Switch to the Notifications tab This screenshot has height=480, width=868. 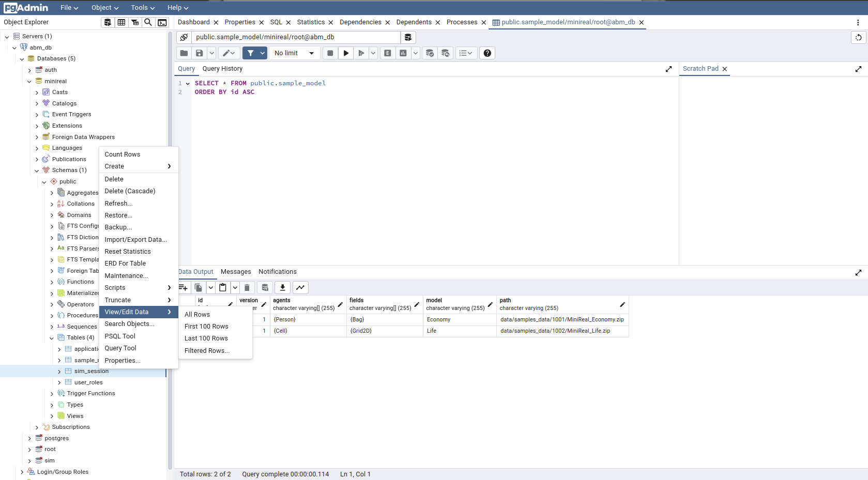click(278, 272)
